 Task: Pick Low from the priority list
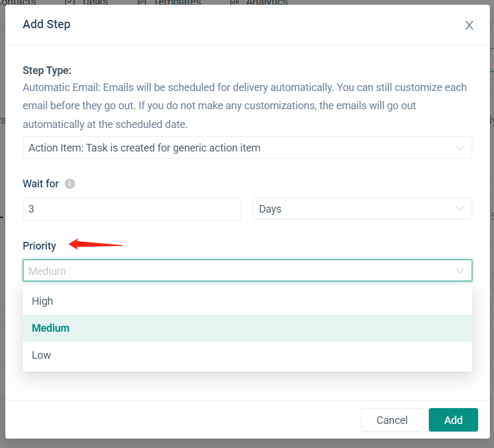point(42,355)
